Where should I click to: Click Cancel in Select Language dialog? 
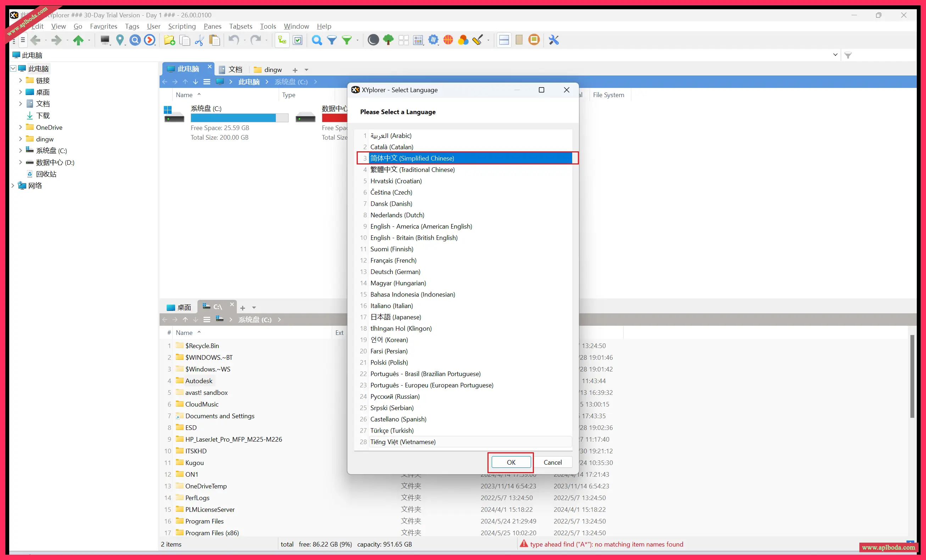pyautogui.click(x=552, y=462)
